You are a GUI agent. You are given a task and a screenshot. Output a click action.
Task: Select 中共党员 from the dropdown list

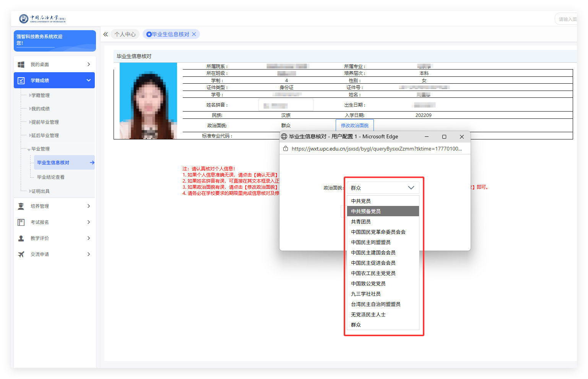(x=361, y=201)
